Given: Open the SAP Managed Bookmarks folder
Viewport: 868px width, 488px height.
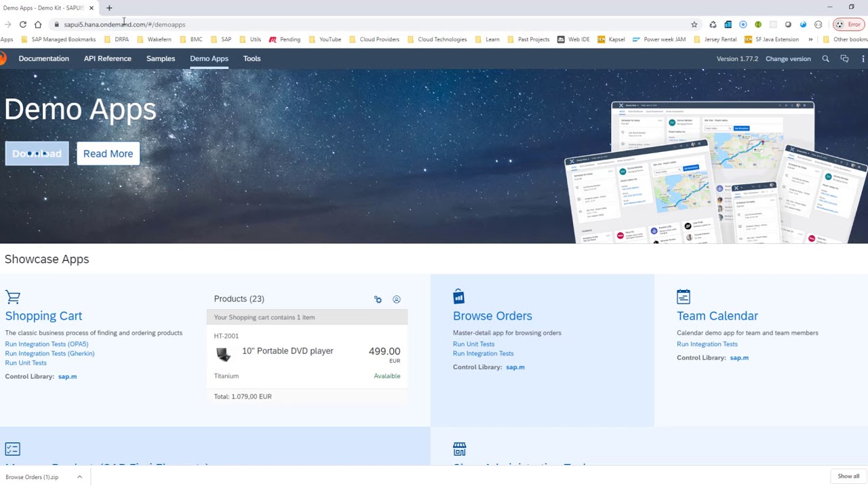Looking at the screenshot, I should (58, 39).
